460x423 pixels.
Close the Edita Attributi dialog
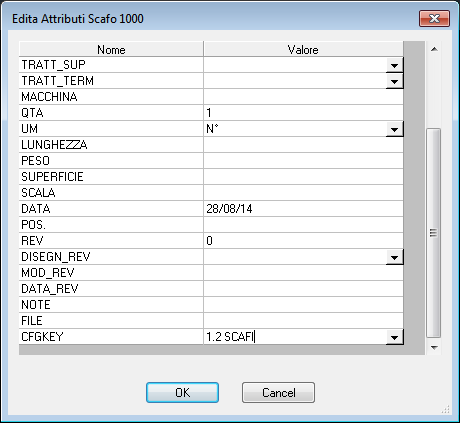pyautogui.click(x=434, y=18)
